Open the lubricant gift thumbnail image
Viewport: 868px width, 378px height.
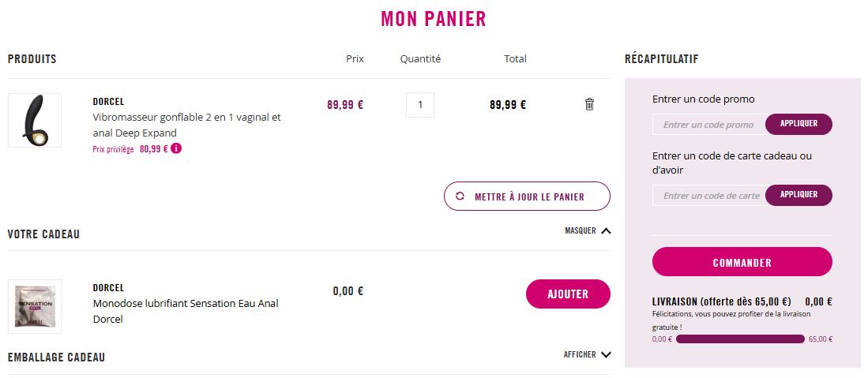click(x=35, y=306)
